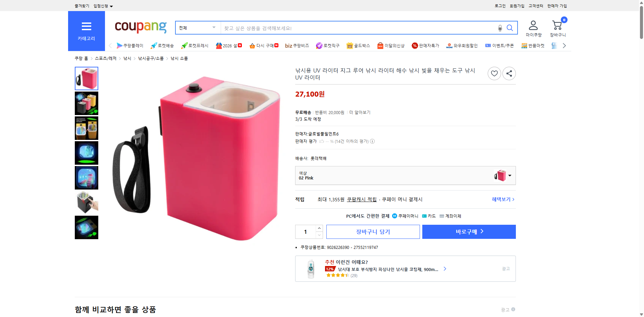Select 골드박스 in the navigation menu
Image resolution: width=644 pixels, height=317 pixels.
coord(358,45)
